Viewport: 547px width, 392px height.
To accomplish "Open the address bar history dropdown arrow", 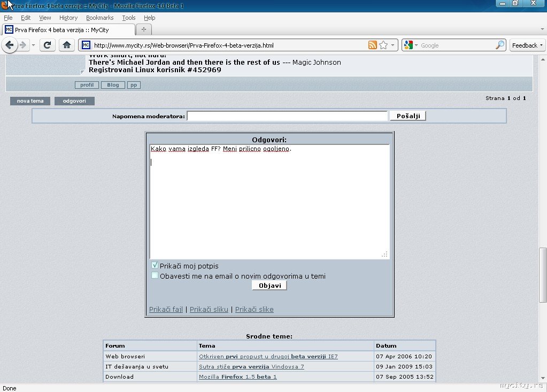I will [393, 45].
